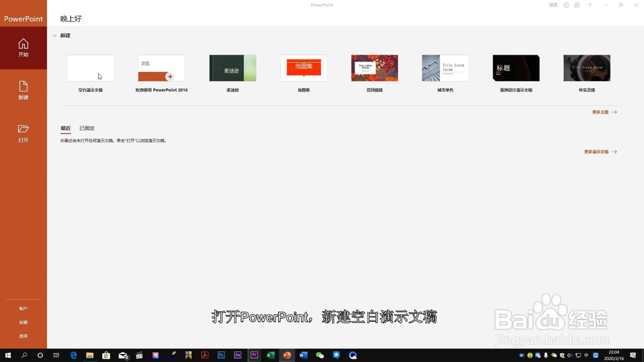Click the network tray icon

coord(578,356)
